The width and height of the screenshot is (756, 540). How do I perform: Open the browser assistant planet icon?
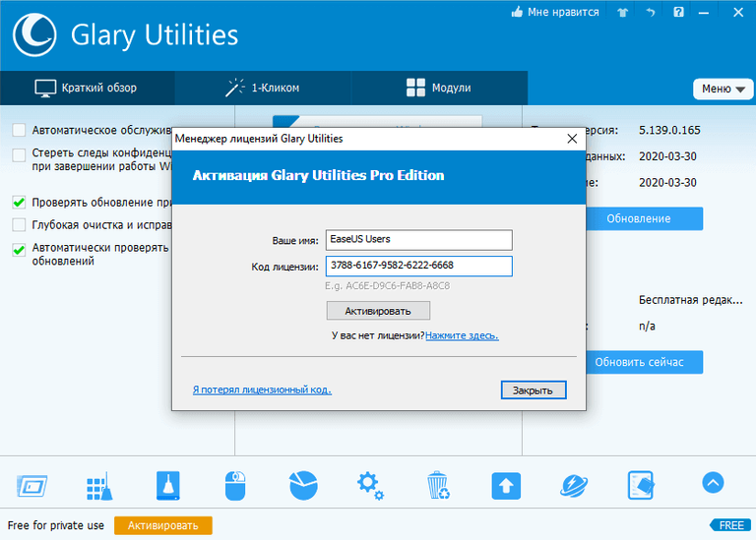pyautogui.click(x=574, y=486)
